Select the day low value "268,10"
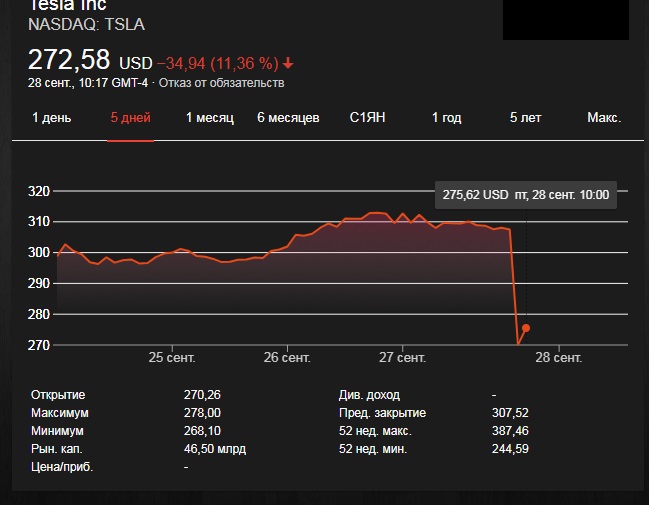The width and height of the screenshot is (649, 505). (202, 431)
